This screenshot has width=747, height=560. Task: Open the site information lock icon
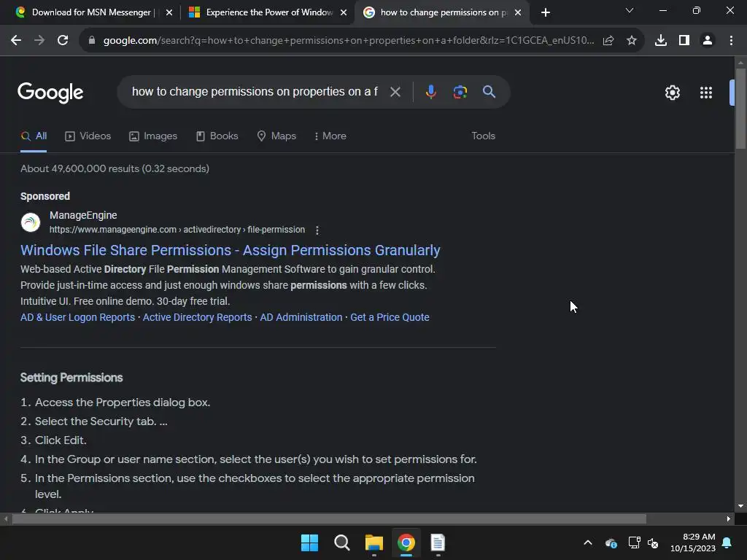coord(92,41)
